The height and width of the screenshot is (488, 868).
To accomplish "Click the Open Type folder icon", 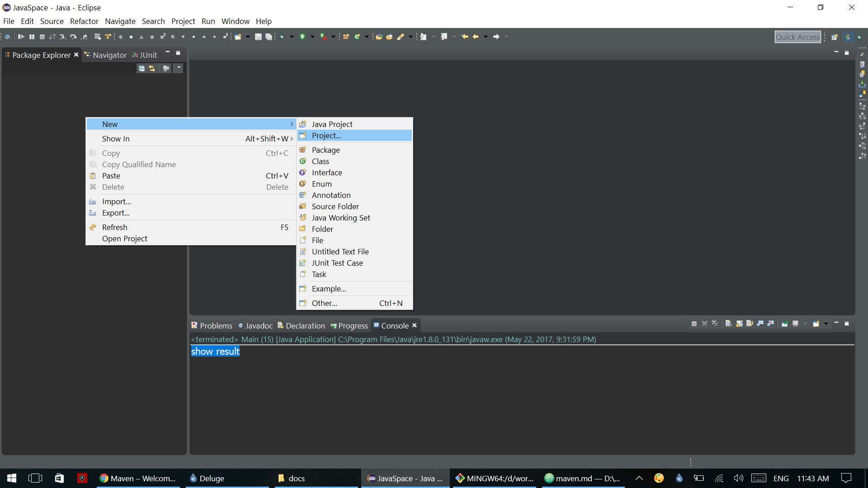I will [x=379, y=37].
